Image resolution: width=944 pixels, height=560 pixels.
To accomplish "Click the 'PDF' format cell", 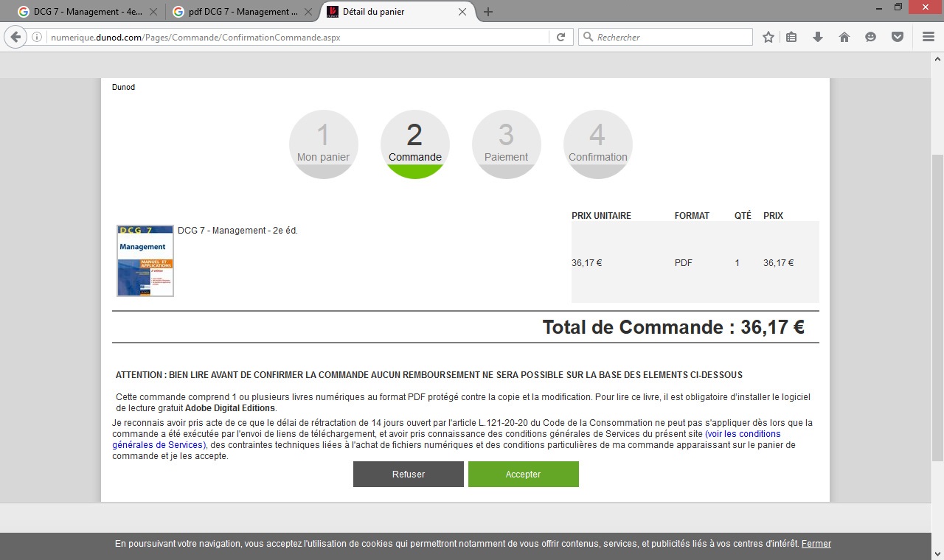I will point(684,263).
